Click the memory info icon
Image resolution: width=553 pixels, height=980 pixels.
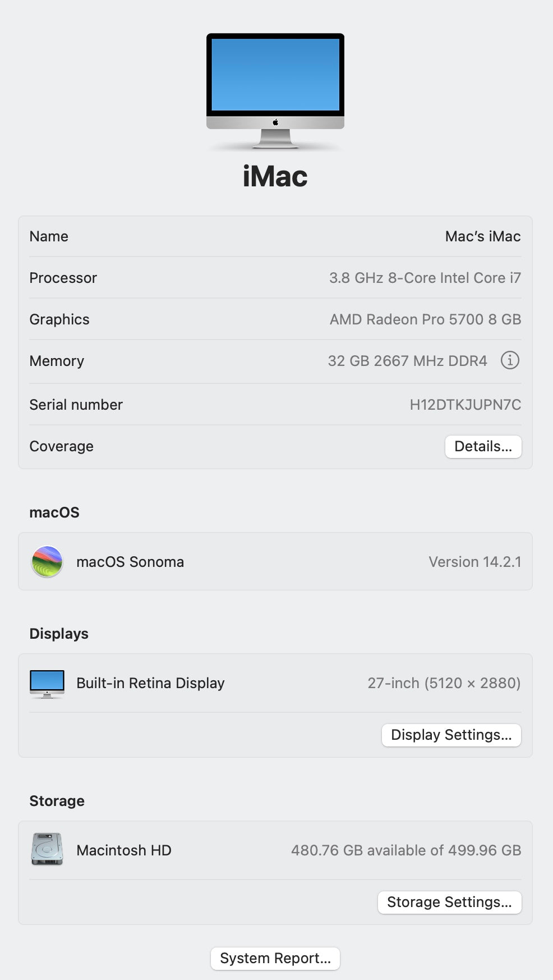coord(510,360)
